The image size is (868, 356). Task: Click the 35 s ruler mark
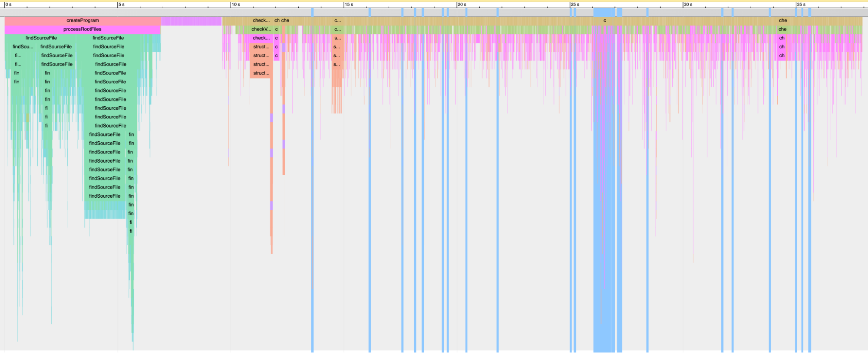point(801,4)
